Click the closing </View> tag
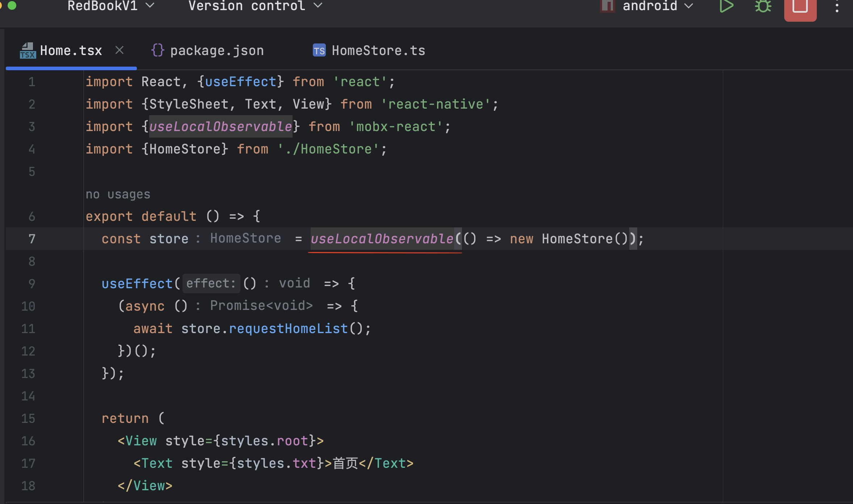The width and height of the screenshot is (853, 504). [145, 486]
